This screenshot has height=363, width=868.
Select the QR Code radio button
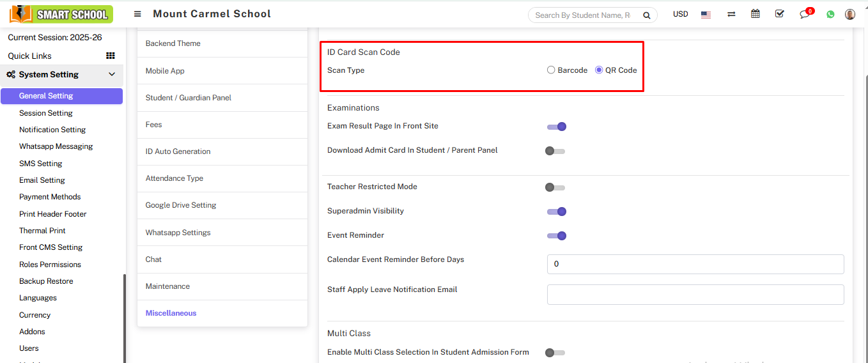pyautogui.click(x=599, y=70)
